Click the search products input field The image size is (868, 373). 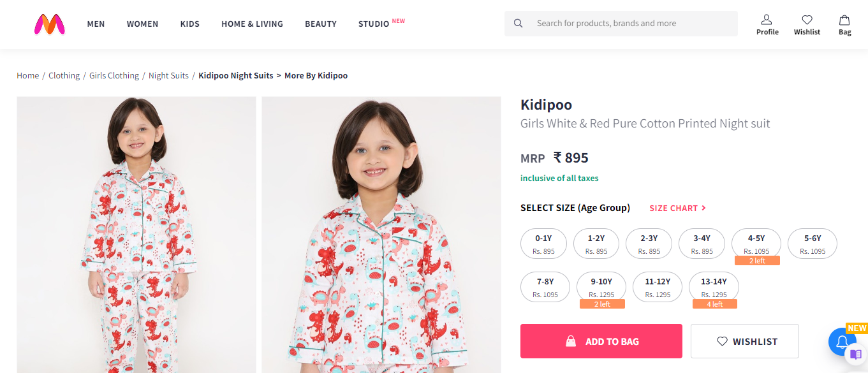coord(631,24)
